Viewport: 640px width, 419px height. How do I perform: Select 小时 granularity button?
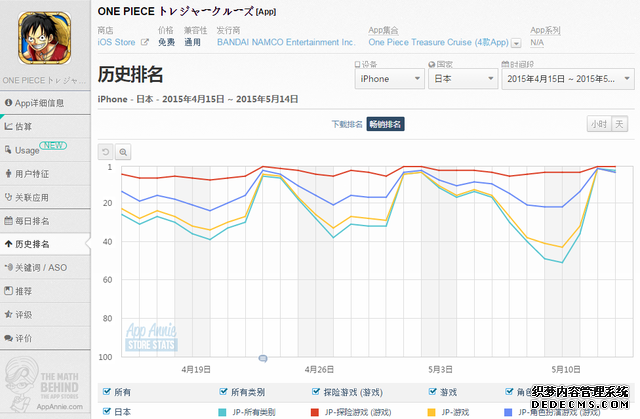(599, 124)
